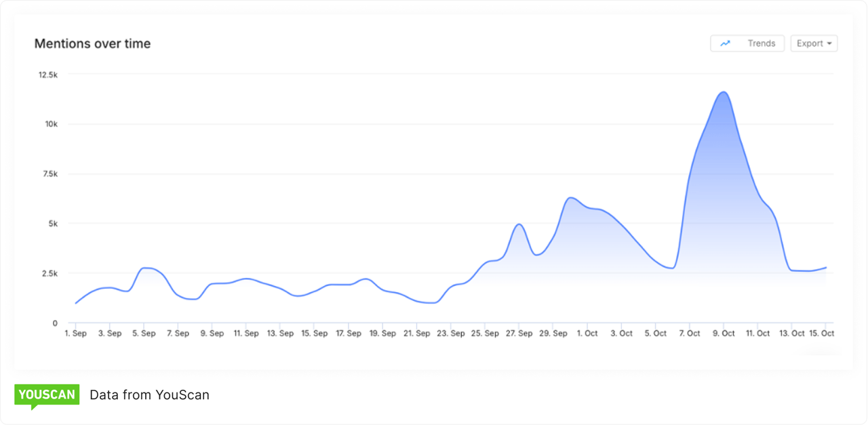The image size is (868, 425).
Task: Click the Export caret arrow
Action: pyautogui.click(x=829, y=43)
